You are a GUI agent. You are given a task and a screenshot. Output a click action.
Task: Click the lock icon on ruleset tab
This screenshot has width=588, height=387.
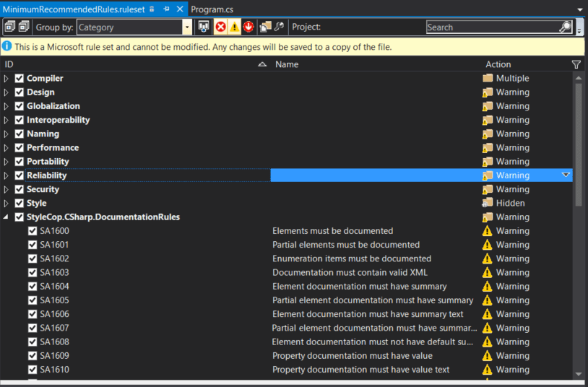152,9
